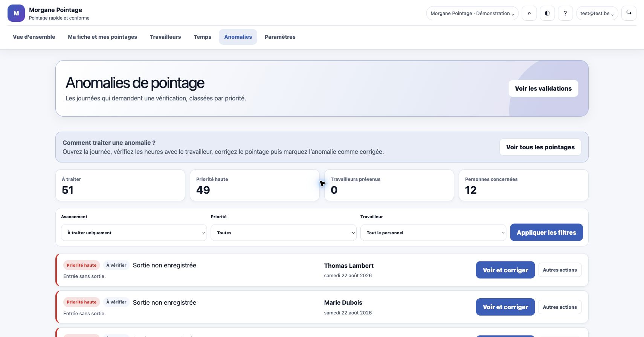Screen dimensions: 644x337
Task: Click the purple M app logo
Action: click(16, 13)
